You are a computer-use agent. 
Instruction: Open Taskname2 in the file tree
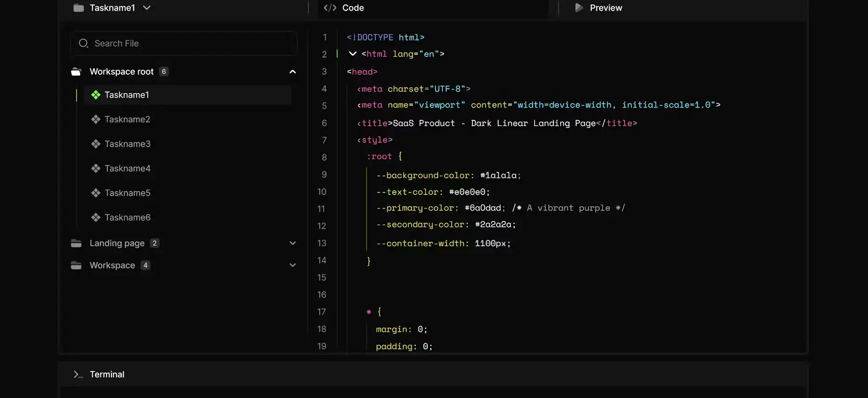127,120
